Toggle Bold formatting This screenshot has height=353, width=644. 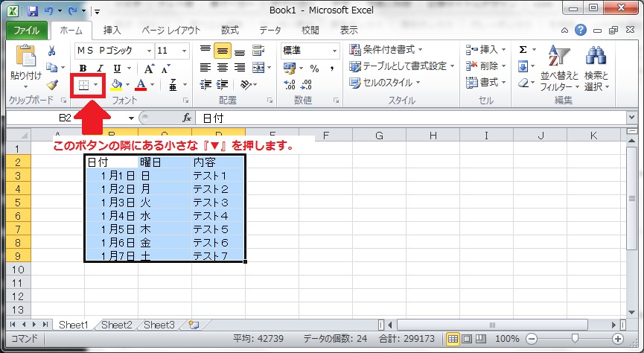83,69
